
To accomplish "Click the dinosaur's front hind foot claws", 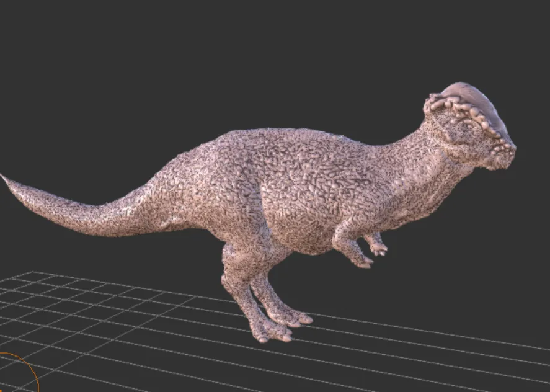I will (275, 337).
